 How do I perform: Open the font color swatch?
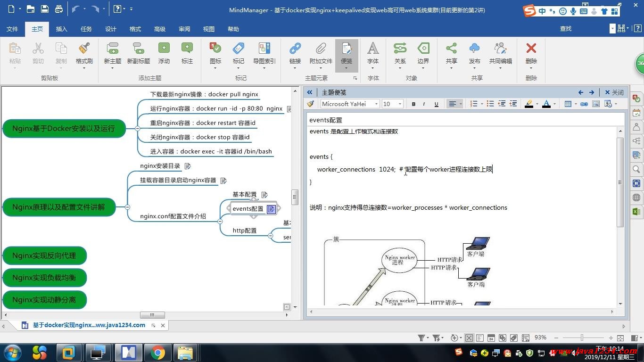tap(546, 104)
